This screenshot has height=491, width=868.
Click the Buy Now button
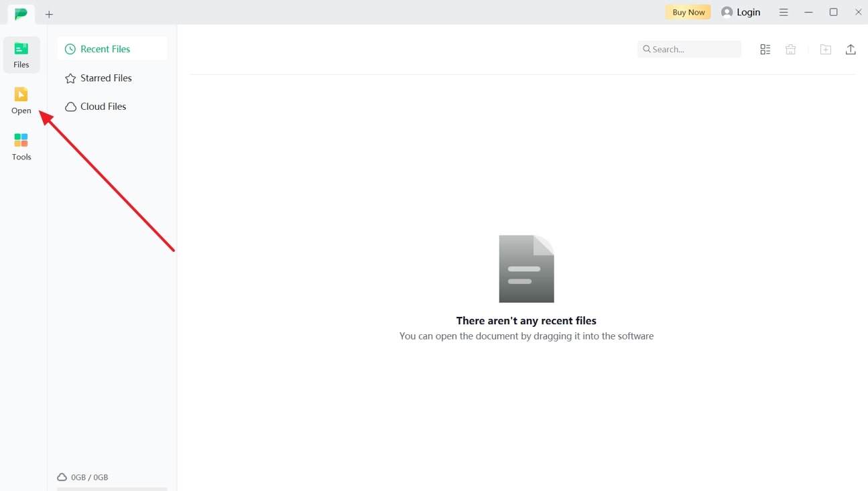[x=688, y=11]
